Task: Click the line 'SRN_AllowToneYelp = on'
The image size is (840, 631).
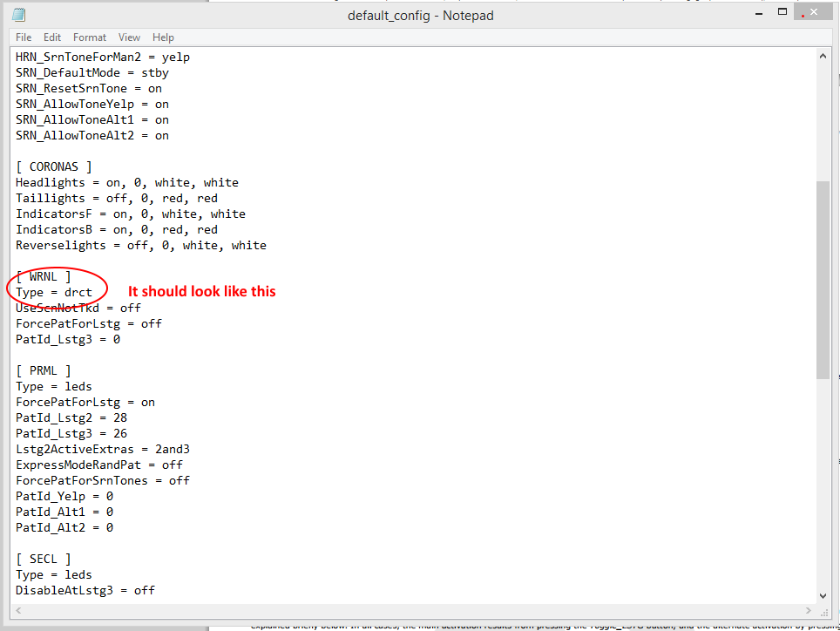Action: point(92,104)
